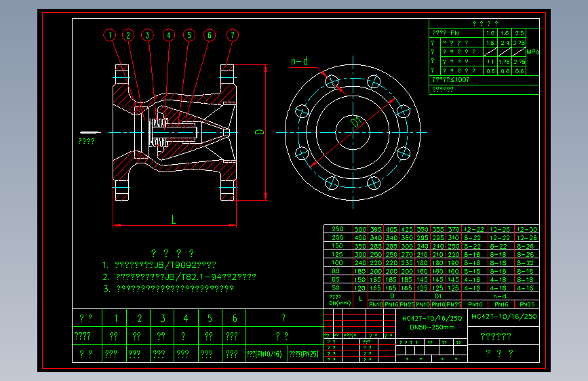The height and width of the screenshot is (381, 588).
Task: Select "(PN10/16)" cell in parts list
Action: pyautogui.click(x=264, y=354)
